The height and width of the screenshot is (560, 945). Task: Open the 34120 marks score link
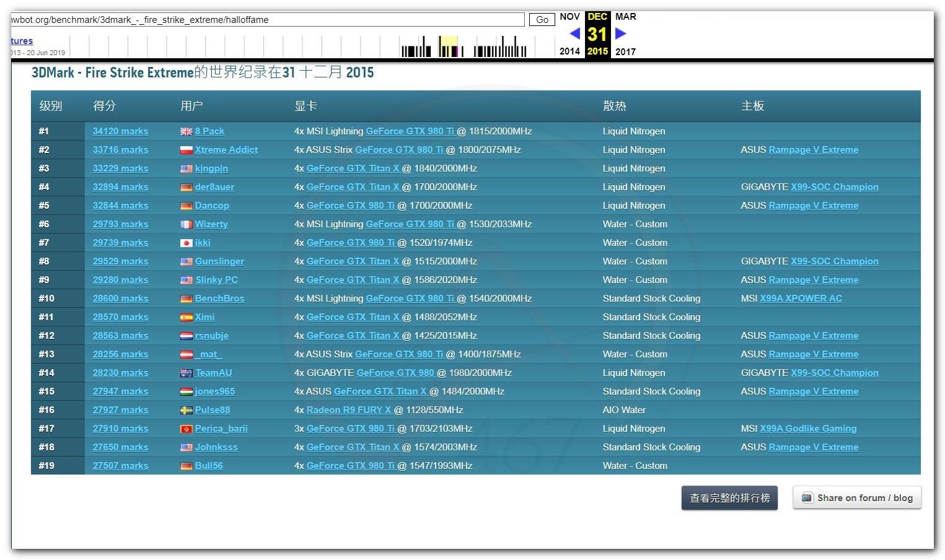point(120,131)
